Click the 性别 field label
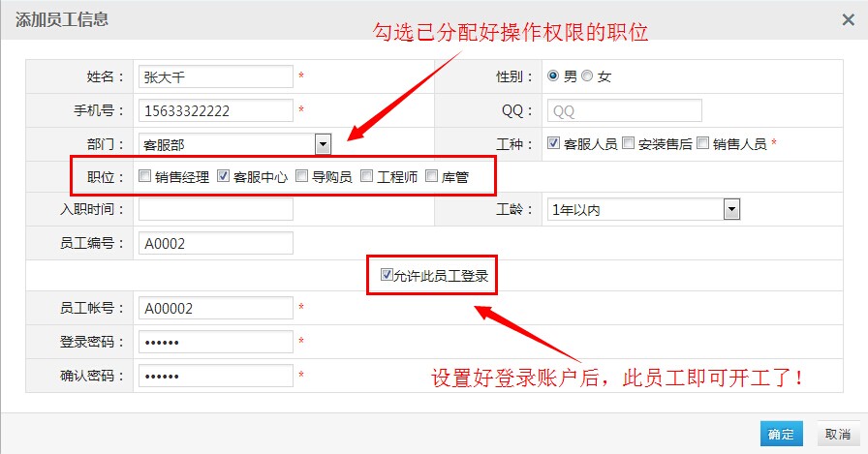The image size is (868, 454). (514, 76)
